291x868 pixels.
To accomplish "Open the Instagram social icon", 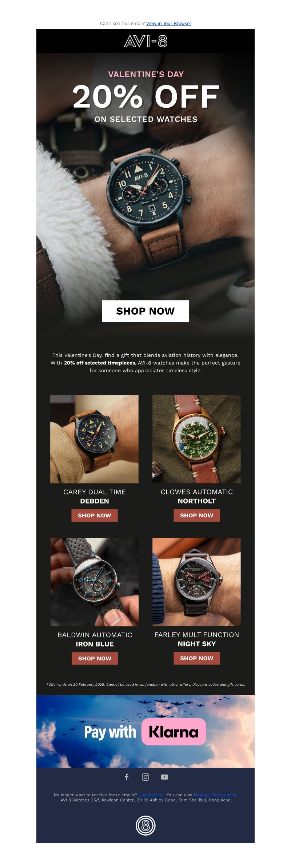I will 145,777.
